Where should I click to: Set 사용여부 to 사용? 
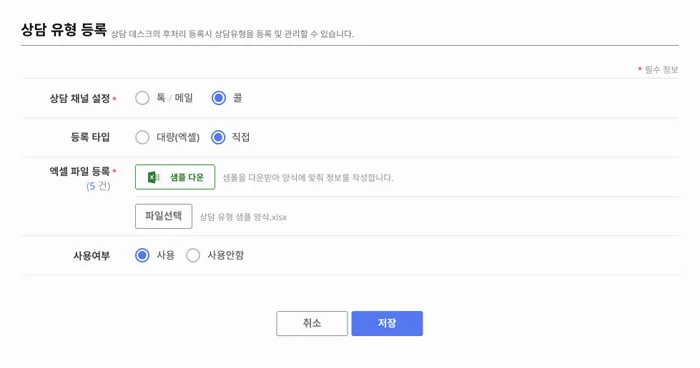142,255
